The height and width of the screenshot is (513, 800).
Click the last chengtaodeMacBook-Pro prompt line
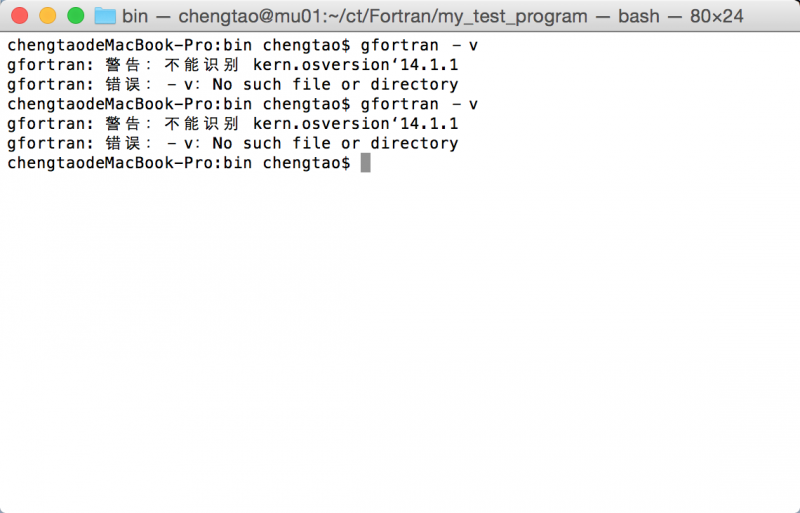(179, 163)
